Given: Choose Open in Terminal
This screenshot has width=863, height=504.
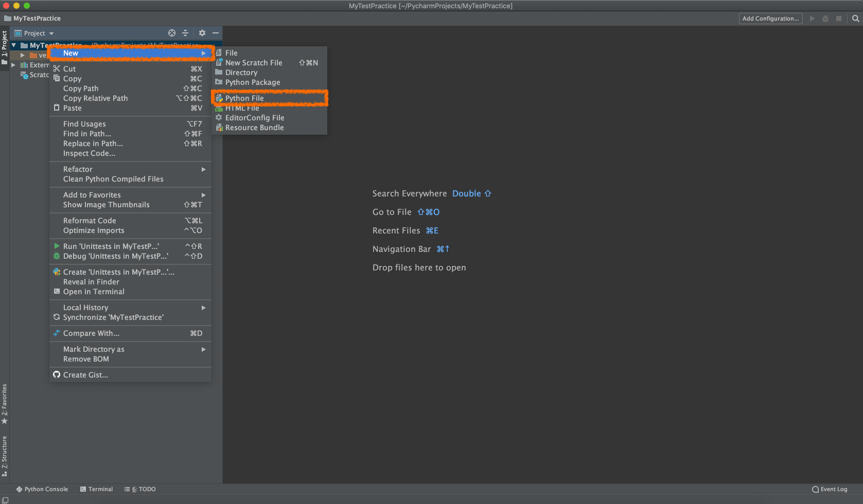Looking at the screenshot, I should click(130, 292).
